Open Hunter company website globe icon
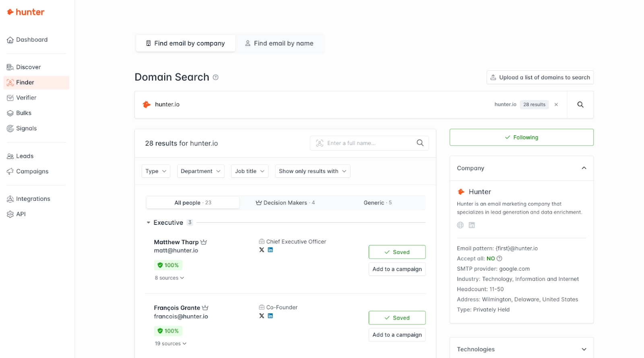The height and width of the screenshot is (358, 644). pos(460,225)
